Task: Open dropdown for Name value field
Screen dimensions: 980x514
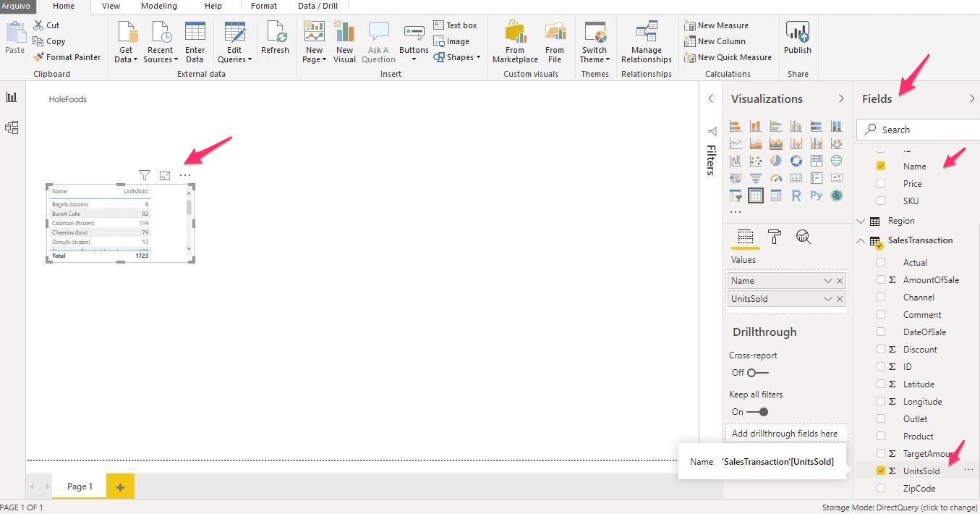Action: click(828, 281)
